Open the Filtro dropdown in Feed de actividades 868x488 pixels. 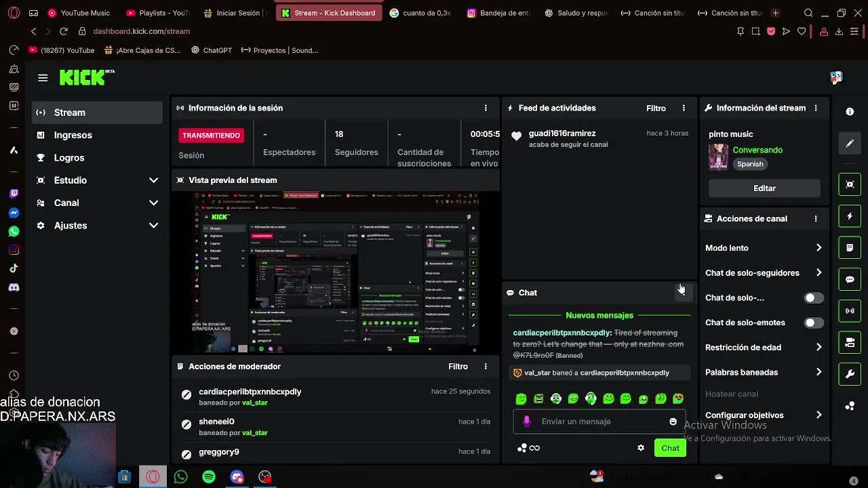(656, 108)
